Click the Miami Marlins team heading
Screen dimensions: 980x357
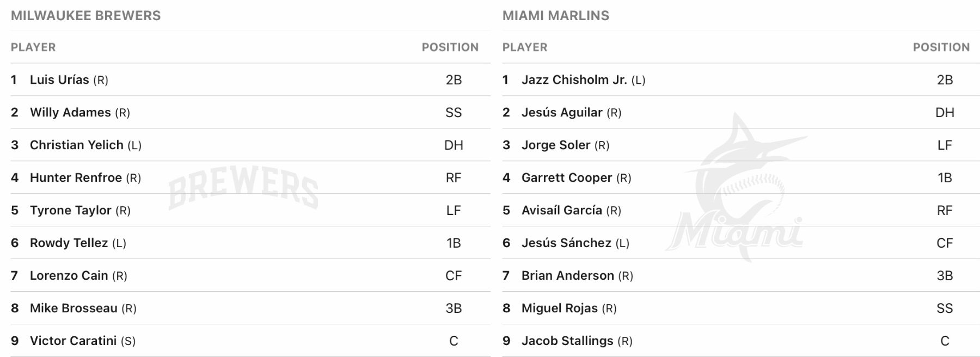point(556,16)
